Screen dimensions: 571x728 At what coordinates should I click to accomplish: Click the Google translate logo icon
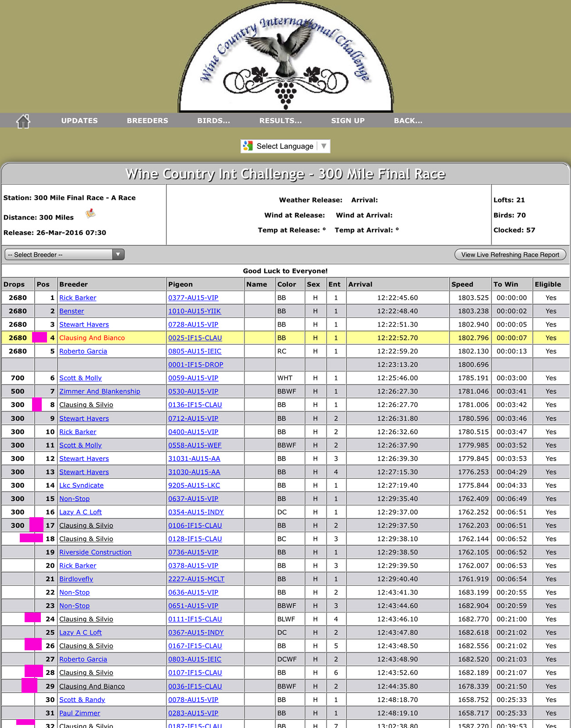248,146
